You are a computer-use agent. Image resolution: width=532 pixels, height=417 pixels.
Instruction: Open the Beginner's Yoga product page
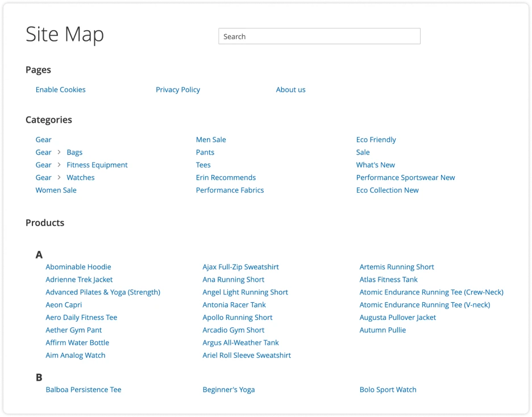[x=228, y=389]
